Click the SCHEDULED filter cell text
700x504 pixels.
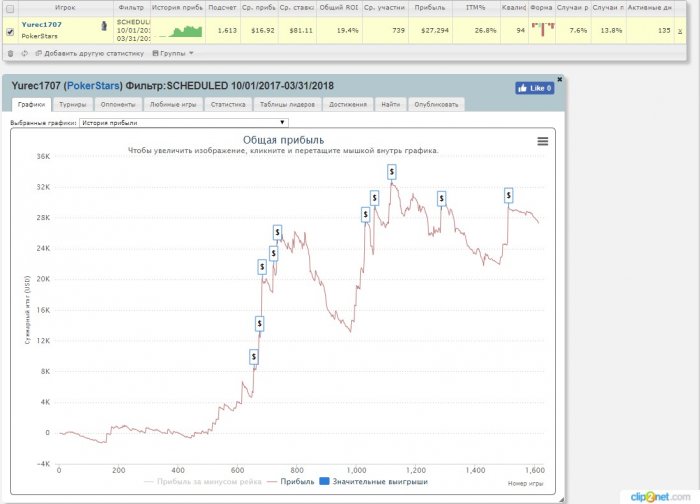point(133,22)
